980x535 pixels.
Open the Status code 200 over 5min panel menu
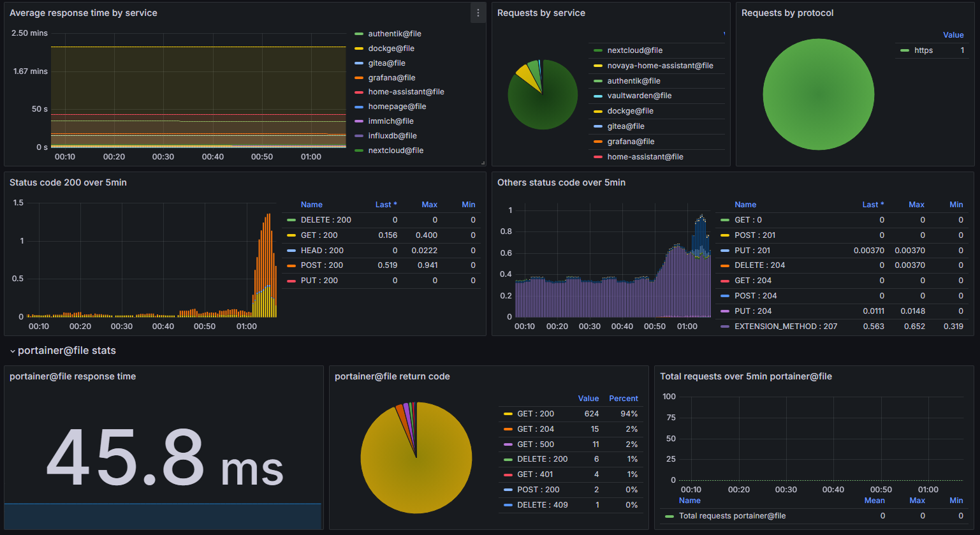coord(68,182)
